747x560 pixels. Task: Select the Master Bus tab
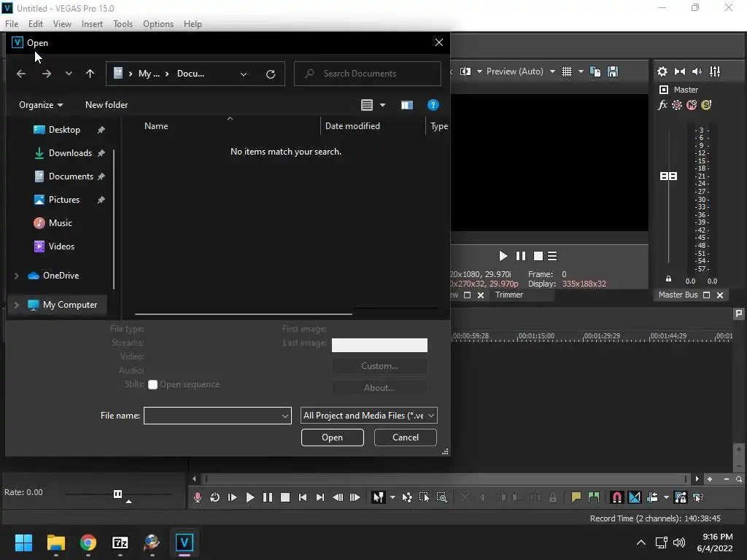[678, 295]
